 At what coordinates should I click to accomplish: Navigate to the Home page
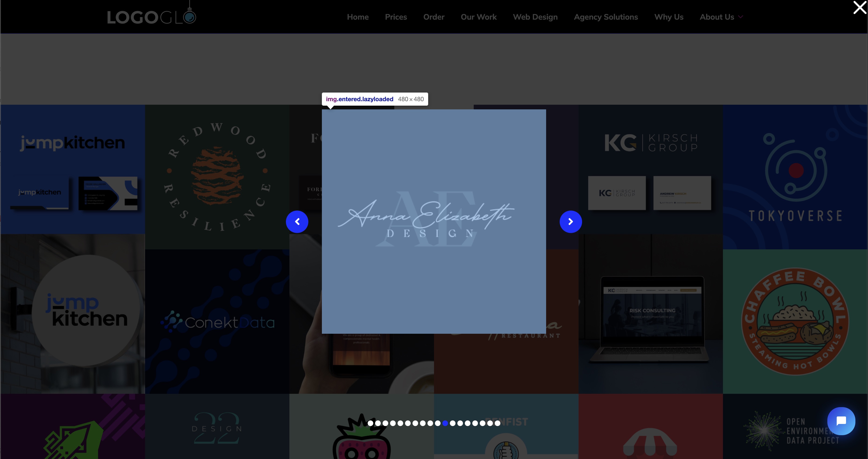point(358,17)
